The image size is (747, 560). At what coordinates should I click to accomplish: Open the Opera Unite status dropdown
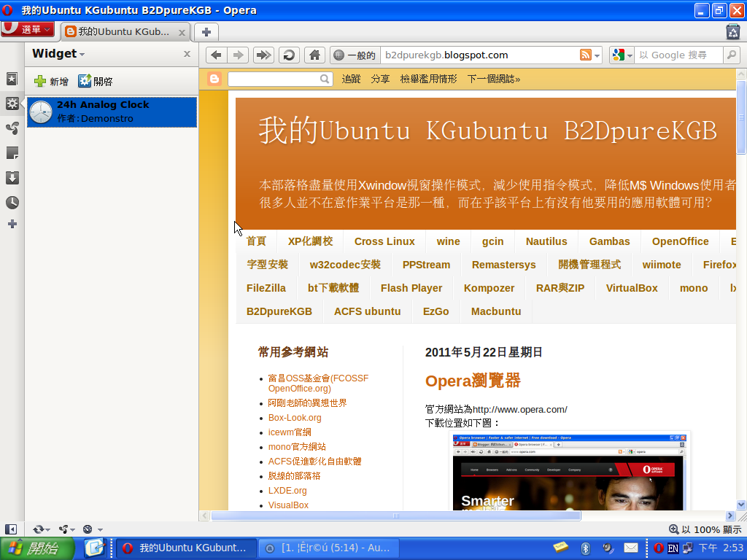coord(66,529)
